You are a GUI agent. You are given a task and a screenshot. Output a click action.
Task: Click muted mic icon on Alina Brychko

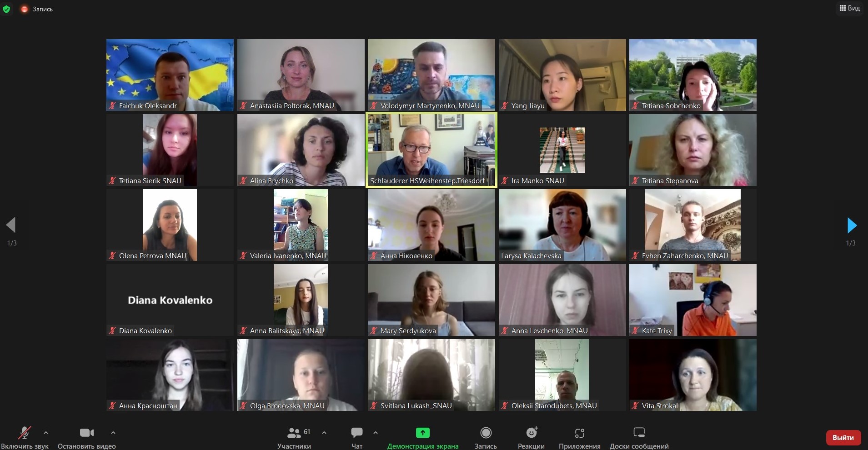[x=243, y=180]
